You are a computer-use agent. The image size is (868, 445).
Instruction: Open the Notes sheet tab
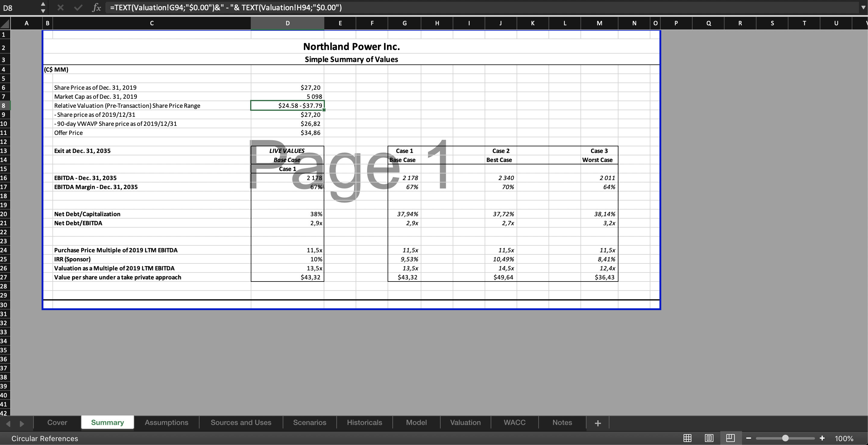point(562,422)
